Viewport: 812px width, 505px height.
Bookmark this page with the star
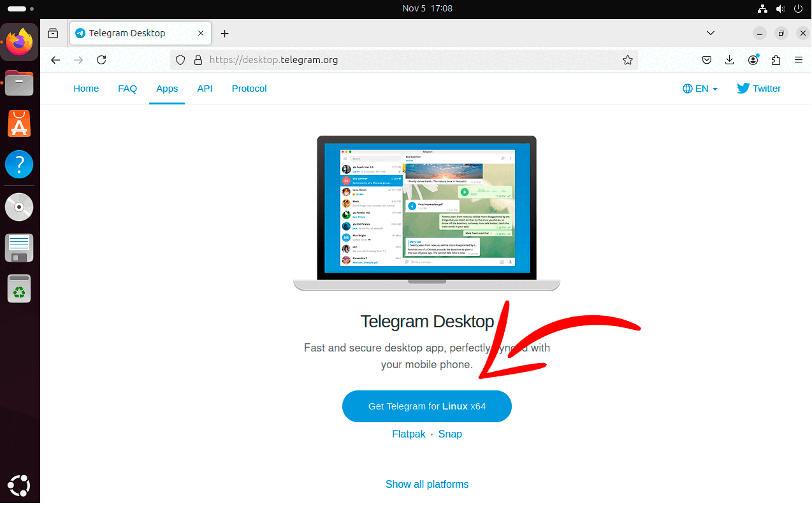pyautogui.click(x=628, y=60)
